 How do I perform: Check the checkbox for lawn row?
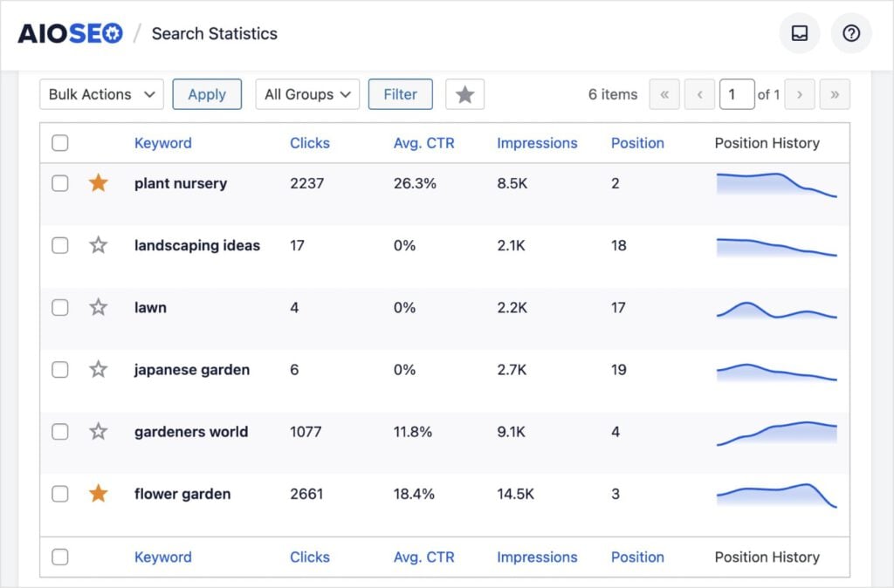(60, 307)
